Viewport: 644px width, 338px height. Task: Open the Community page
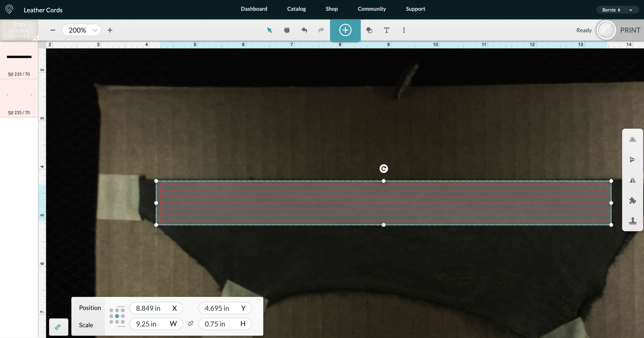pyautogui.click(x=372, y=9)
